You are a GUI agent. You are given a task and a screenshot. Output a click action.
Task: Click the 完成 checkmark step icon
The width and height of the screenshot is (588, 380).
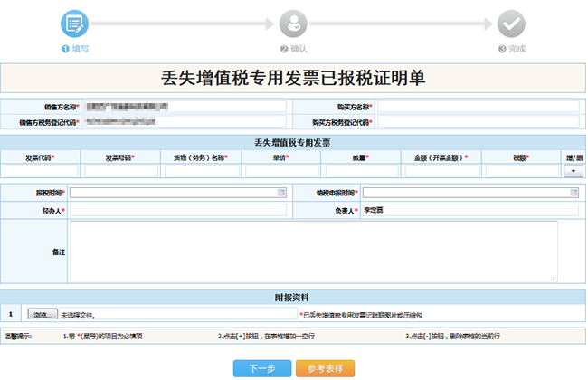[x=511, y=24]
